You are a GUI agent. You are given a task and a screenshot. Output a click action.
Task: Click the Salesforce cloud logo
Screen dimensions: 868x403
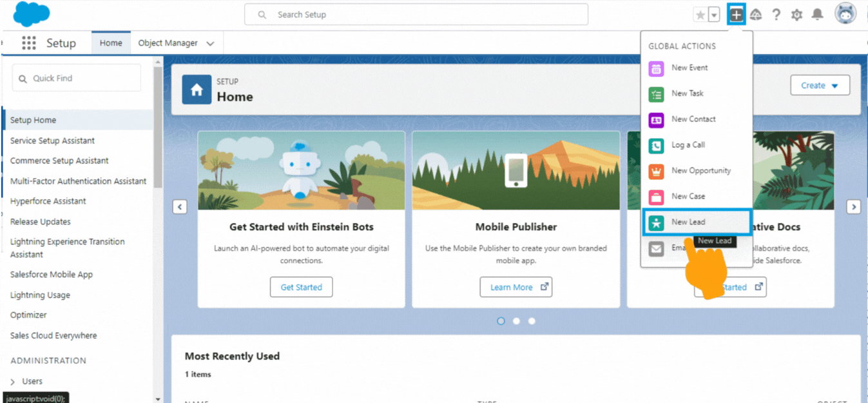pyautogui.click(x=32, y=14)
